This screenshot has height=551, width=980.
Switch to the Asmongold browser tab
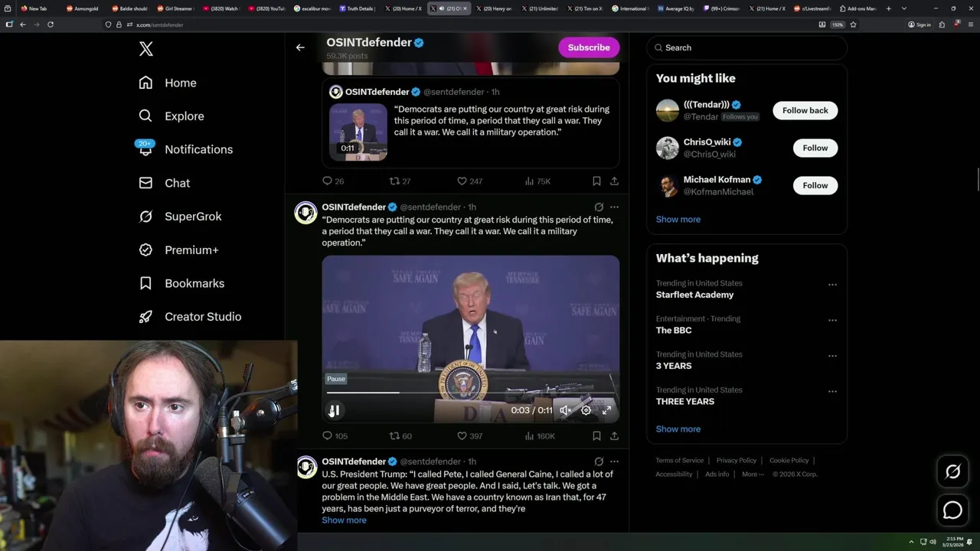[82, 8]
